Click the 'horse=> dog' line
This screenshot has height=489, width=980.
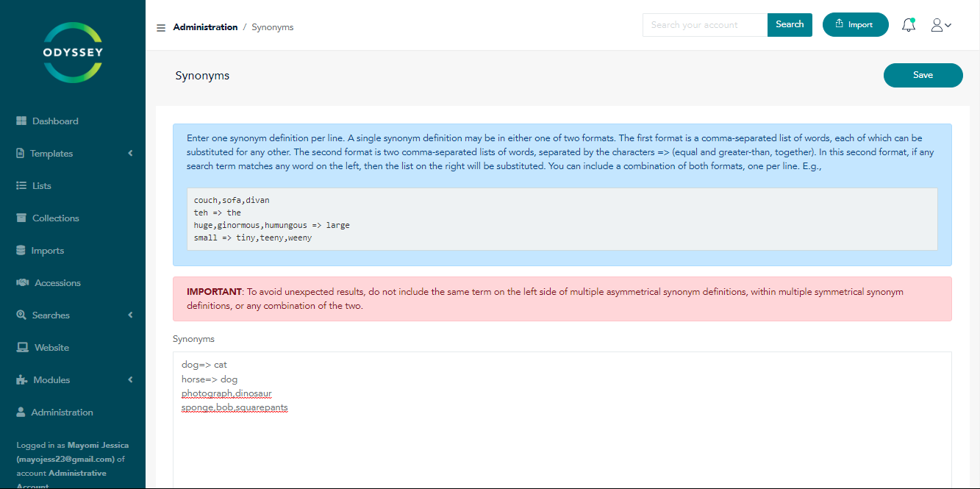tap(210, 379)
